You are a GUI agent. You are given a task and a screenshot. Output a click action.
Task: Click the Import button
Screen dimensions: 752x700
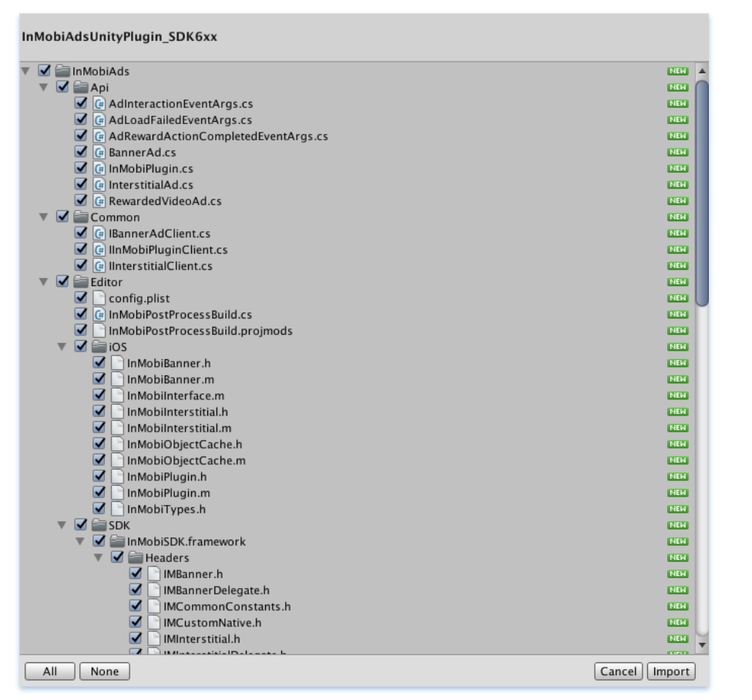coord(671,671)
